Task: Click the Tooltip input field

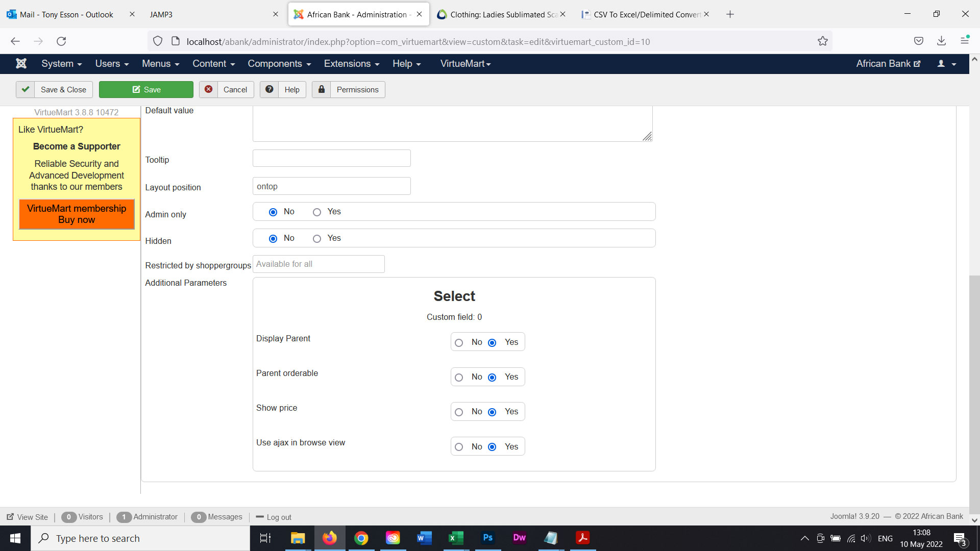Action: click(x=331, y=158)
